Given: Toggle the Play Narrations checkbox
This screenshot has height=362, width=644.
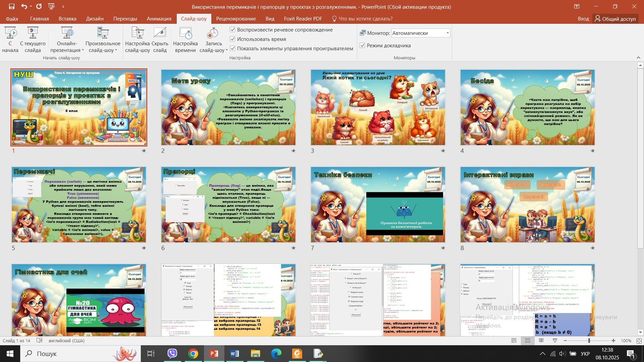Looking at the screenshot, I should [x=232, y=30].
